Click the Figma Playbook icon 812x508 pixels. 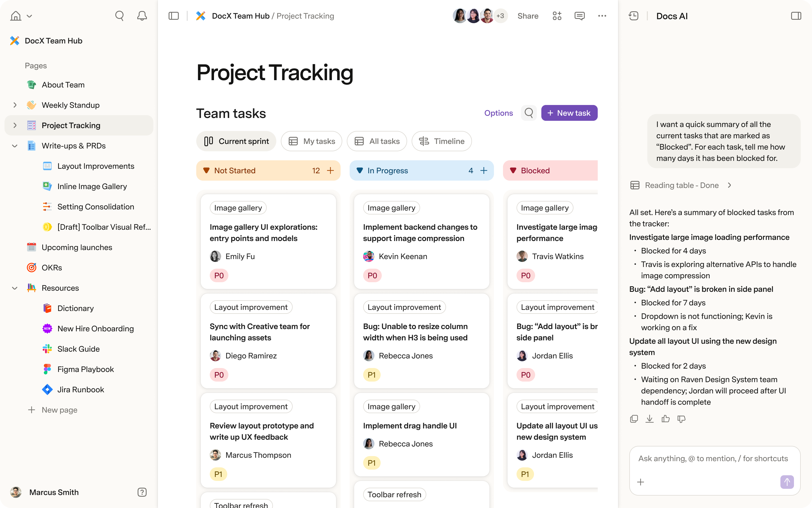tap(47, 369)
